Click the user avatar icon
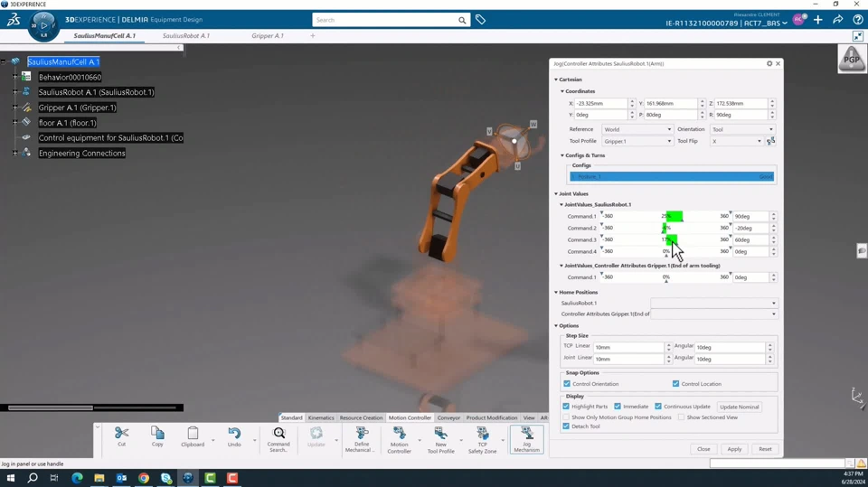 798,20
